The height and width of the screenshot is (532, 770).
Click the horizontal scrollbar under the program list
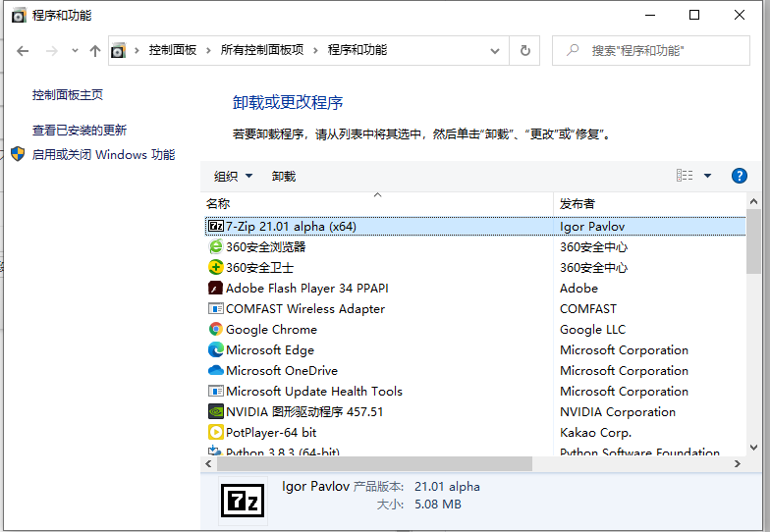pyautogui.click(x=375, y=463)
